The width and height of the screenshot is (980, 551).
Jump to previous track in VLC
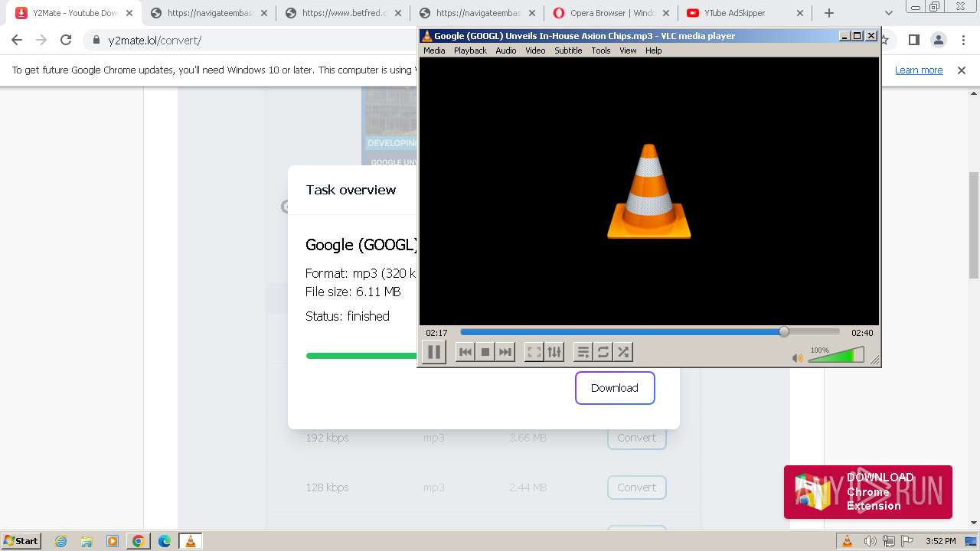point(465,352)
